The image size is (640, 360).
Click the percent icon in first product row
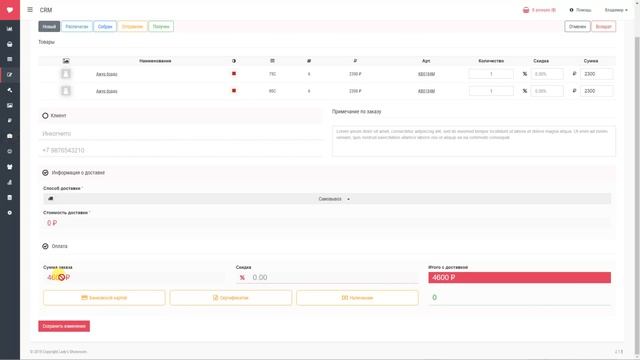tap(525, 74)
